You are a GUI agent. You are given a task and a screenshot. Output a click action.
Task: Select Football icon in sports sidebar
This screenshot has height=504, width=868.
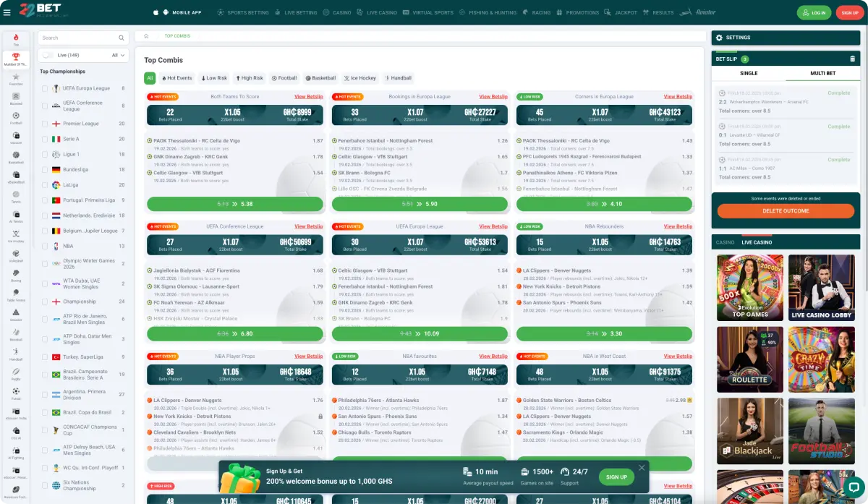pyautogui.click(x=16, y=117)
